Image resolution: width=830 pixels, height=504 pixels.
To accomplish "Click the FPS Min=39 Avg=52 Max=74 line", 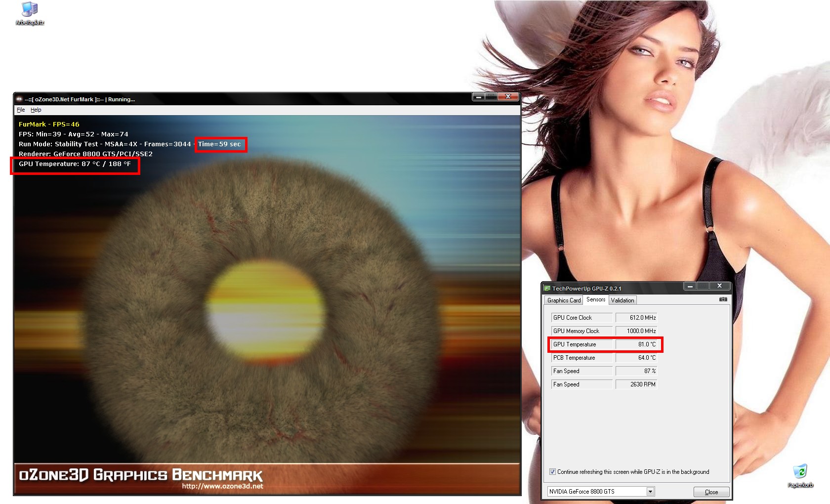I will 73,134.
